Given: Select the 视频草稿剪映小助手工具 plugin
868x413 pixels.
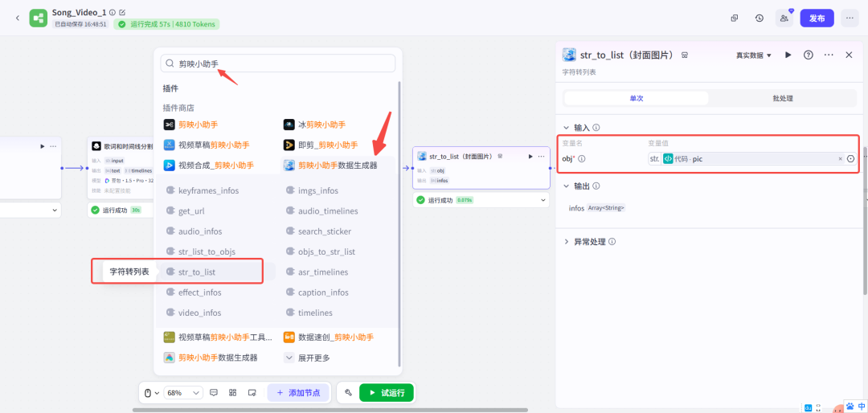Looking at the screenshot, I should click(x=218, y=337).
